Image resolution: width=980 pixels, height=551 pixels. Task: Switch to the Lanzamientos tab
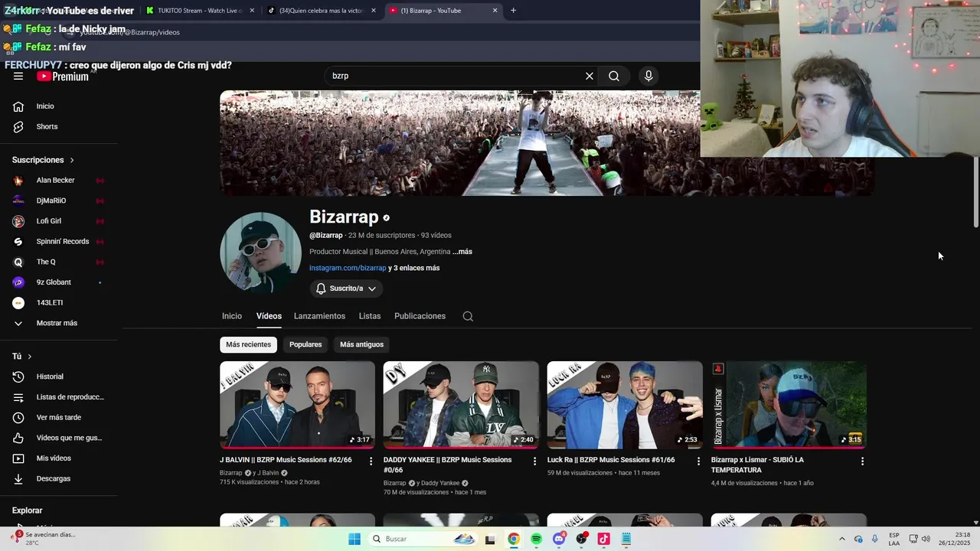pos(319,316)
